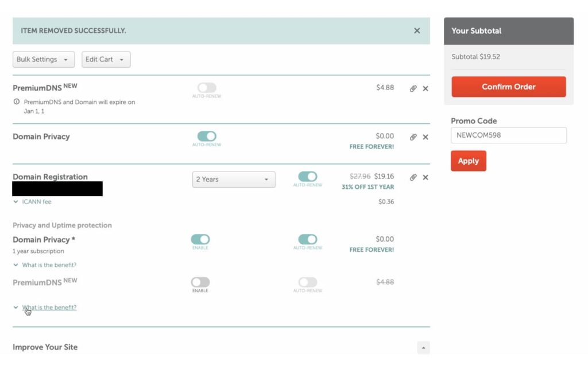The height and width of the screenshot is (378, 588).
Task: Click the Promo Code input field
Action: click(x=508, y=135)
